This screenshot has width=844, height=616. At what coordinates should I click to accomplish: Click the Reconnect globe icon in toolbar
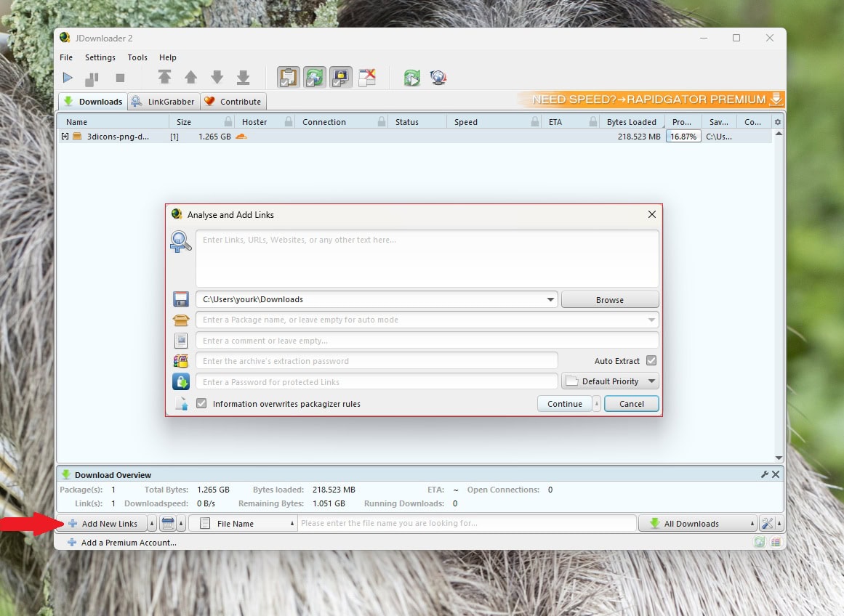[x=438, y=78]
